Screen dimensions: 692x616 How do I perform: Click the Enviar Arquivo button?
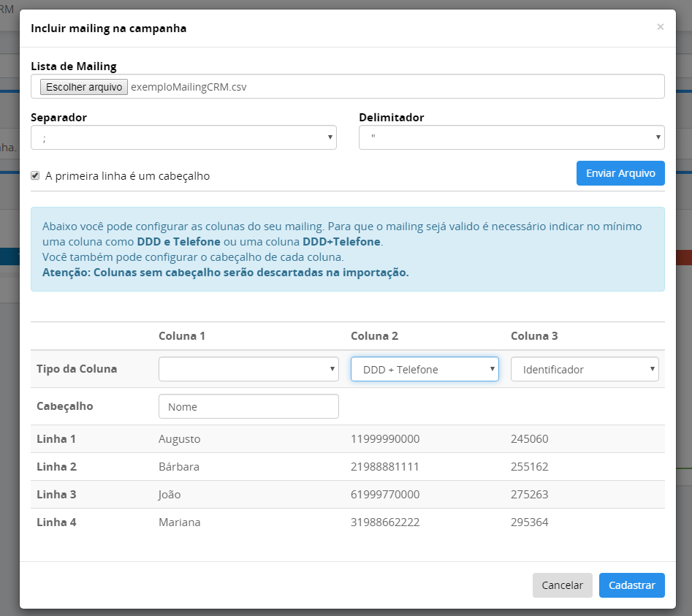[620, 173]
